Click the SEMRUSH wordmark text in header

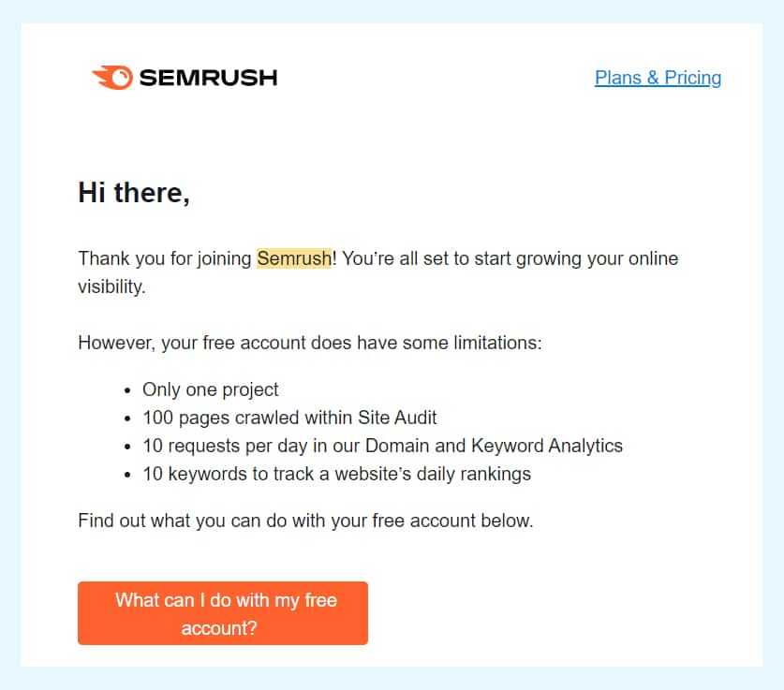pyautogui.click(x=208, y=78)
